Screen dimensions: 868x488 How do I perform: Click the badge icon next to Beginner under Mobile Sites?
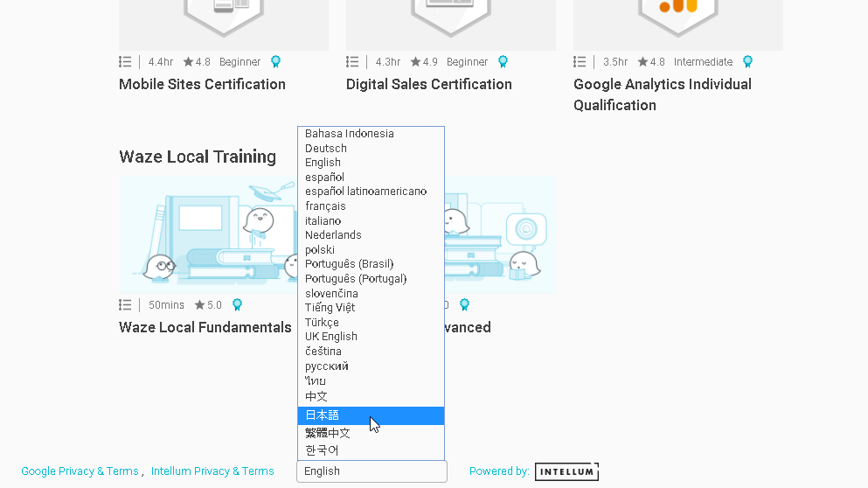pyautogui.click(x=275, y=62)
